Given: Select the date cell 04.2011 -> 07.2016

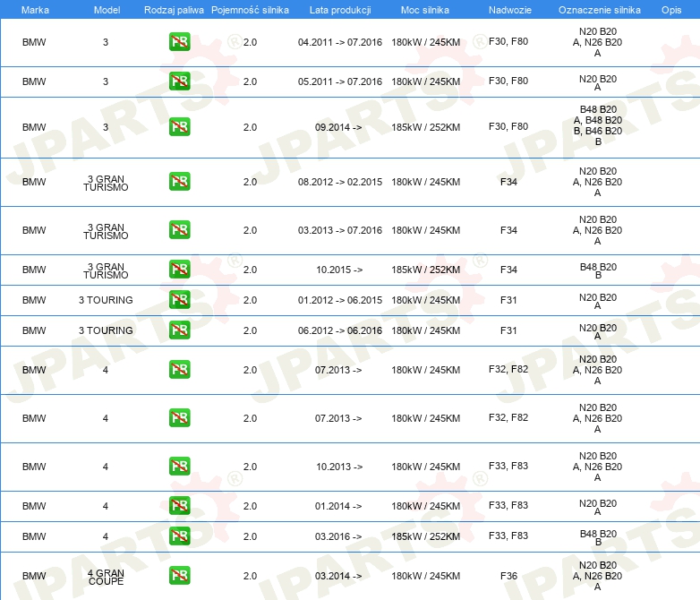Looking at the screenshot, I should pos(340,42).
